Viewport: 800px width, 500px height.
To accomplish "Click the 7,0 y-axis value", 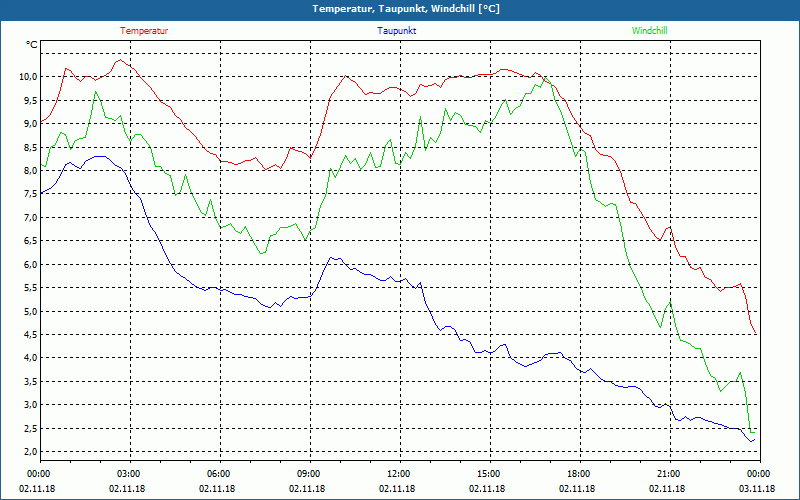I will (x=31, y=217).
